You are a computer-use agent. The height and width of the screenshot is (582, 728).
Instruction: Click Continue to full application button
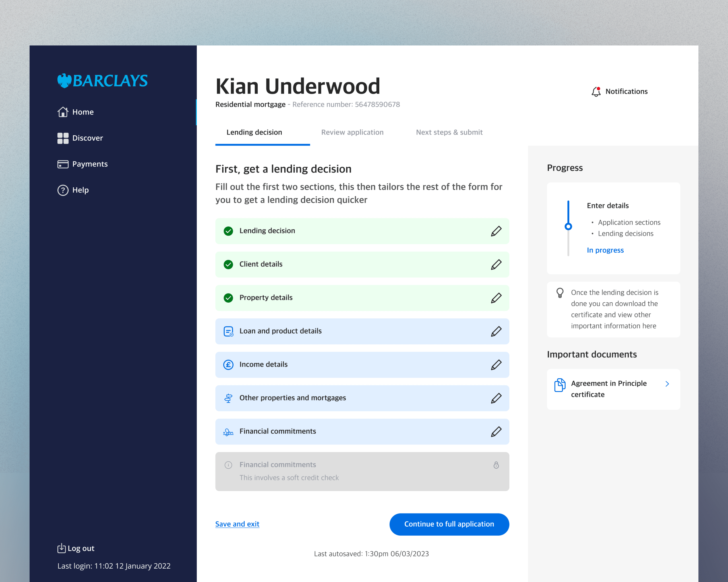pyautogui.click(x=449, y=524)
